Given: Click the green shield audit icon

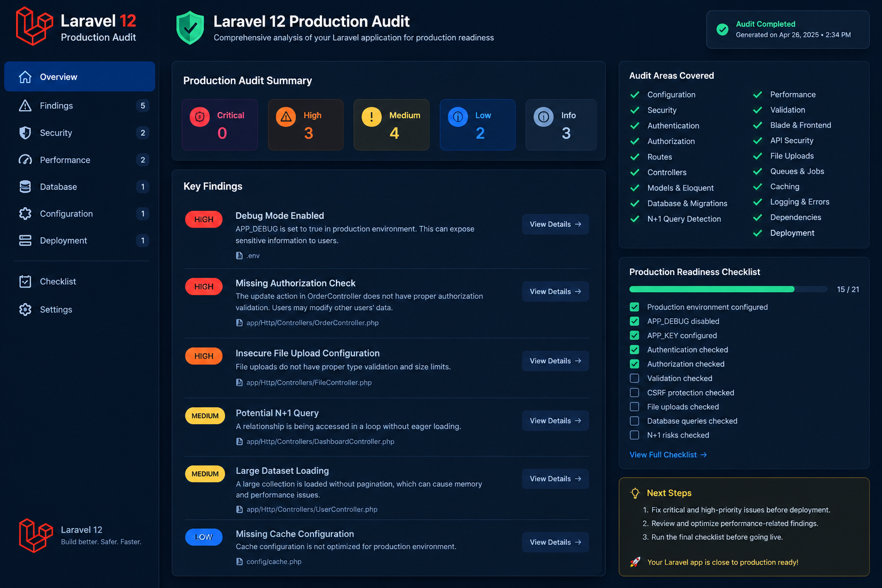Looking at the screenshot, I should pyautogui.click(x=190, y=28).
